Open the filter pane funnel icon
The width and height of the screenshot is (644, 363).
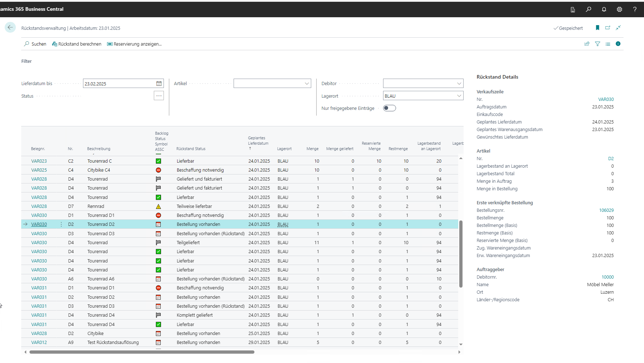[x=598, y=44]
